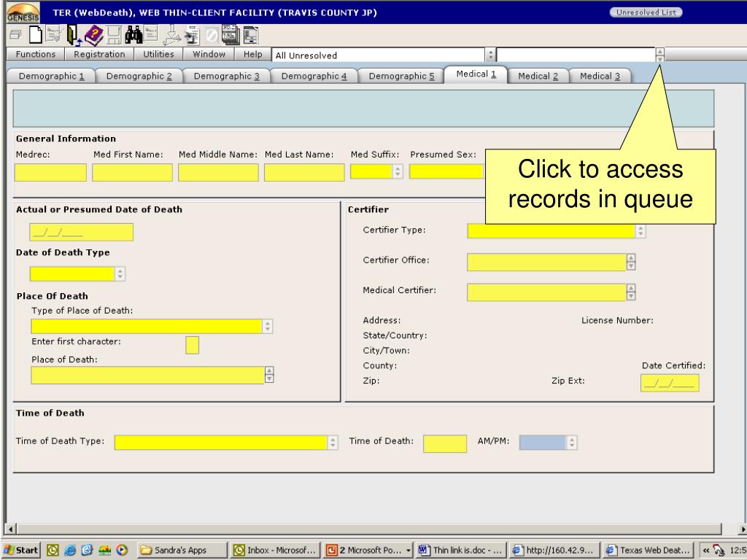This screenshot has height=560, width=747.
Task: Click the print document toolbar icon
Action: (x=193, y=36)
